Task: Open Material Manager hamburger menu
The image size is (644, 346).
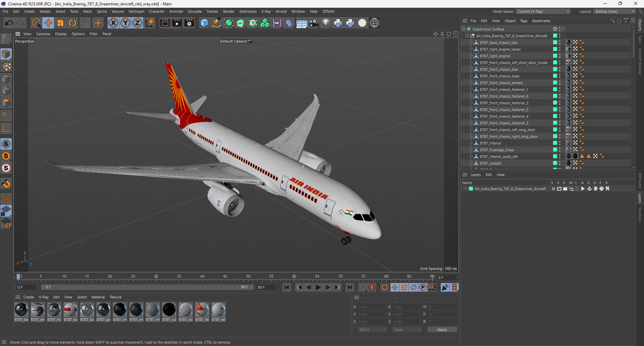Action: (x=18, y=297)
